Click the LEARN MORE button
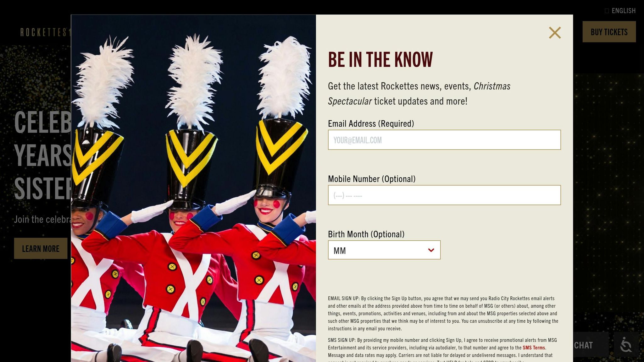 pyautogui.click(x=41, y=249)
